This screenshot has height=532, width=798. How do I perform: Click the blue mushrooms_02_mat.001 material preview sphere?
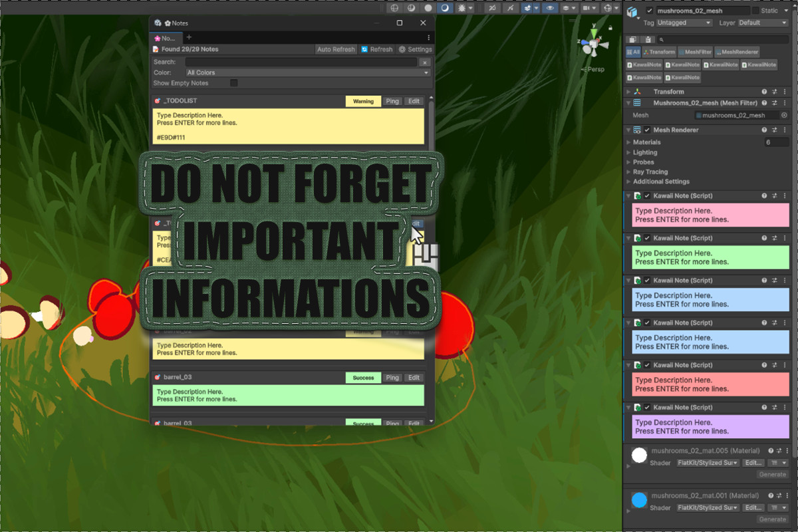pos(640,500)
